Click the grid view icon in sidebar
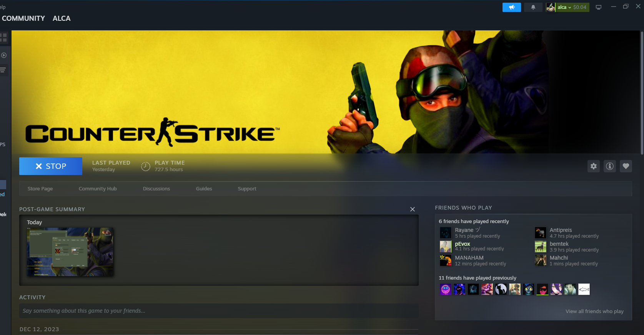The image size is (644, 335). click(4, 38)
